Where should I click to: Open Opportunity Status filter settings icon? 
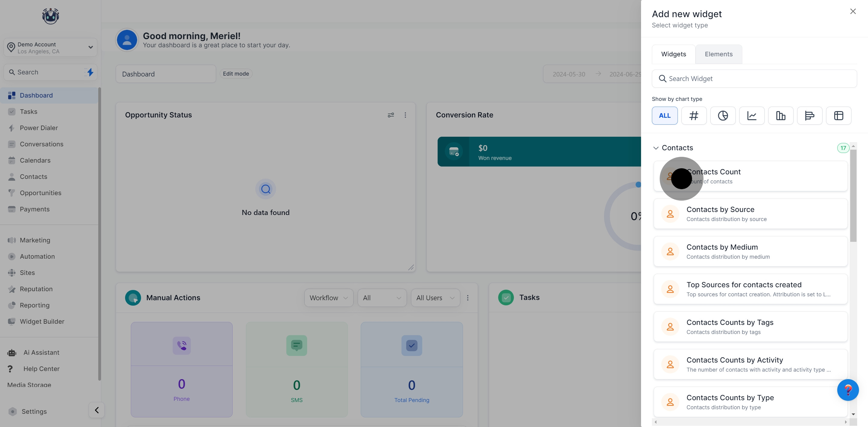point(391,115)
